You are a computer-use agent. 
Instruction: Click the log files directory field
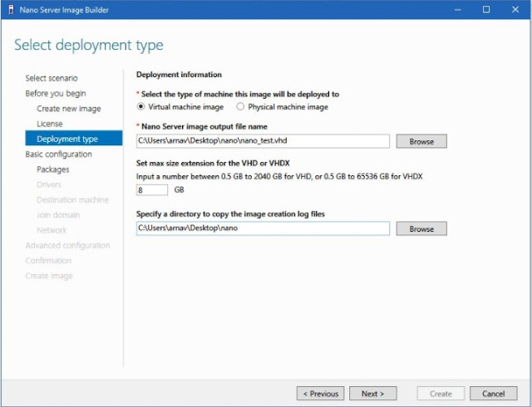(263, 228)
